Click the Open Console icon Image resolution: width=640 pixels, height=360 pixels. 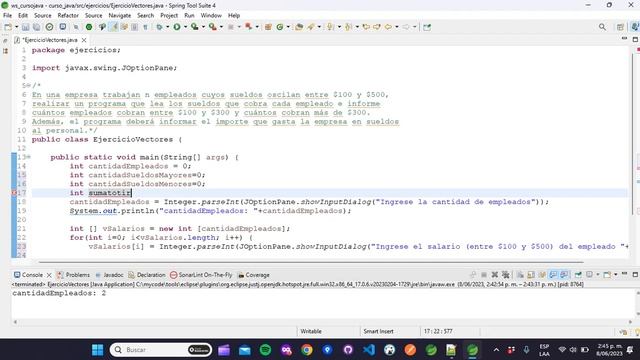coord(607,275)
